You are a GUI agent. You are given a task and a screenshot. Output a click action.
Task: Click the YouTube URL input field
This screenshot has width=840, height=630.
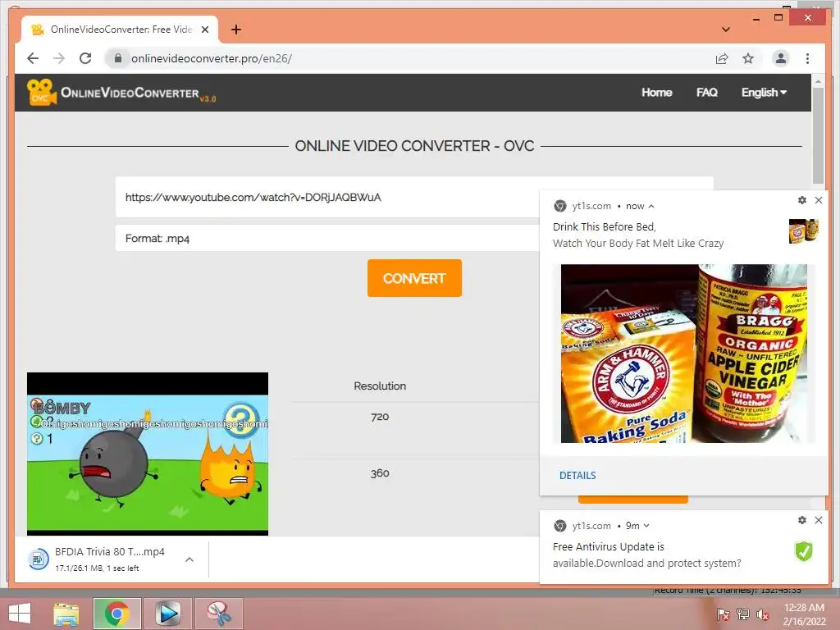click(328, 197)
